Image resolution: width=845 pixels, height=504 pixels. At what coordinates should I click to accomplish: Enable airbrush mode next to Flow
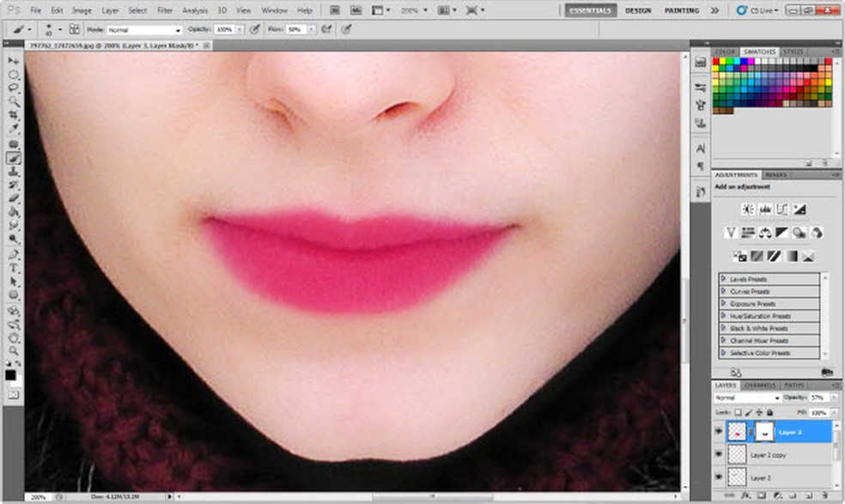coord(325,28)
